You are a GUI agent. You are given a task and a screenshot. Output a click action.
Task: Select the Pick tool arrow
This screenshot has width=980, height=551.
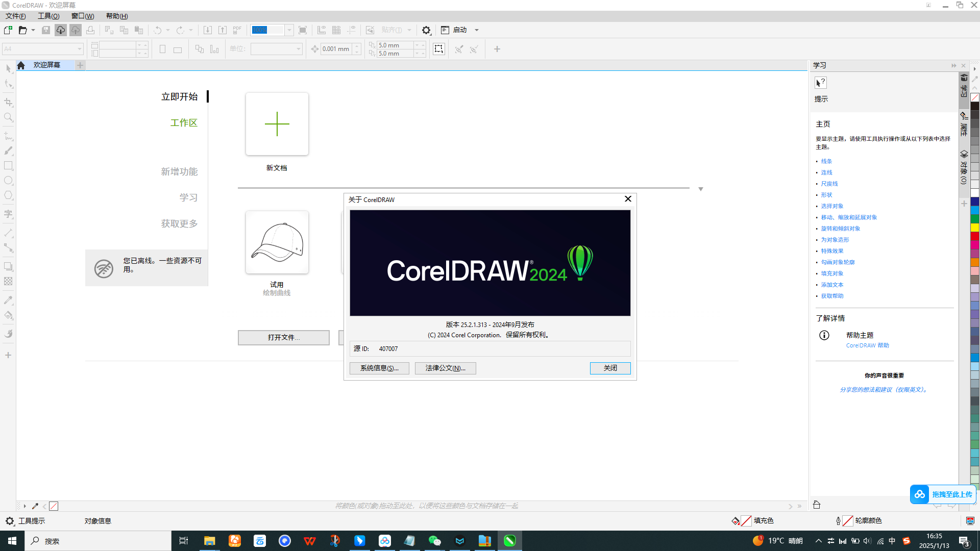click(8, 69)
